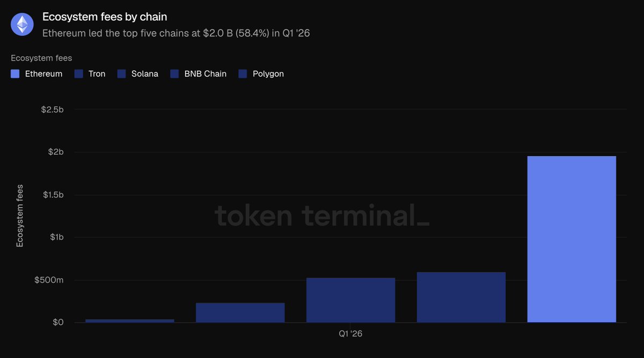
Task: Select the middle bar above Q1 '26
Action: [350, 300]
